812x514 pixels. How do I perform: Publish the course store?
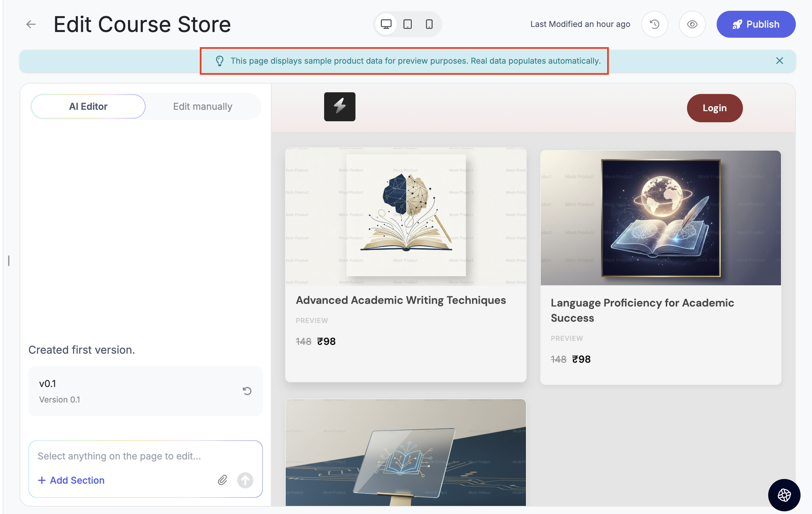point(756,24)
